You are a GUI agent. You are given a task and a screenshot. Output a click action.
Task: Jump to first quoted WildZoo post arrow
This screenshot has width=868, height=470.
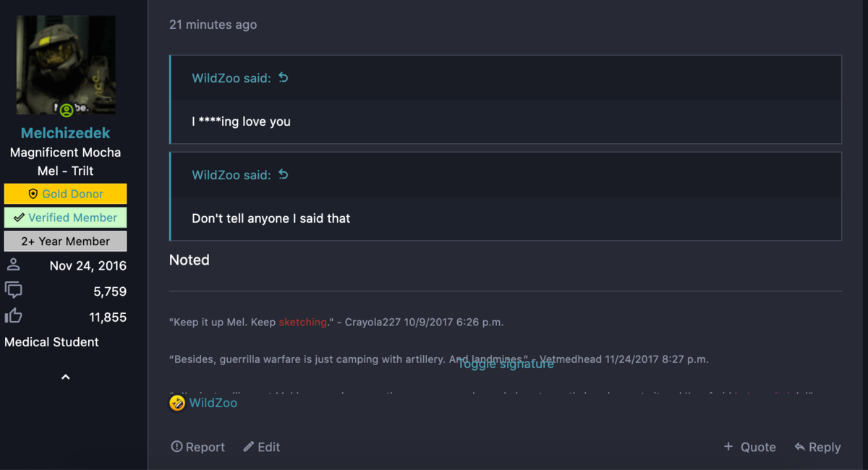(x=284, y=77)
